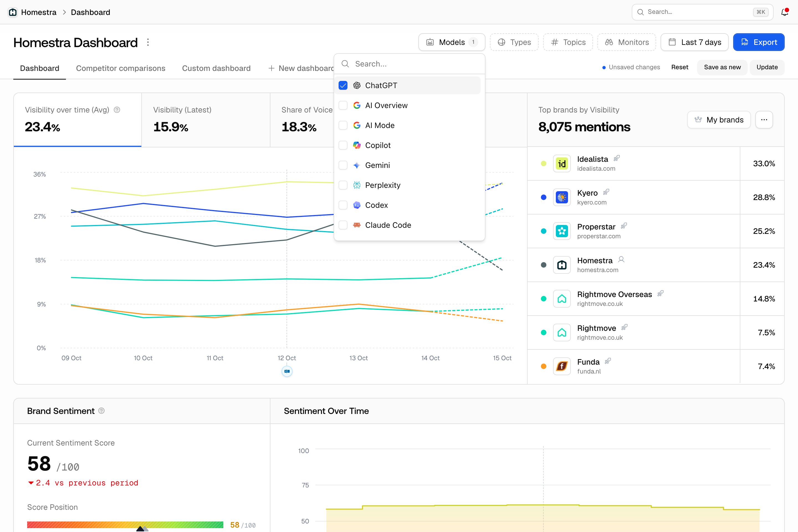This screenshot has height=532, width=798.
Task: Click the rocket icon next to Properstar
Action: pyautogui.click(x=624, y=226)
